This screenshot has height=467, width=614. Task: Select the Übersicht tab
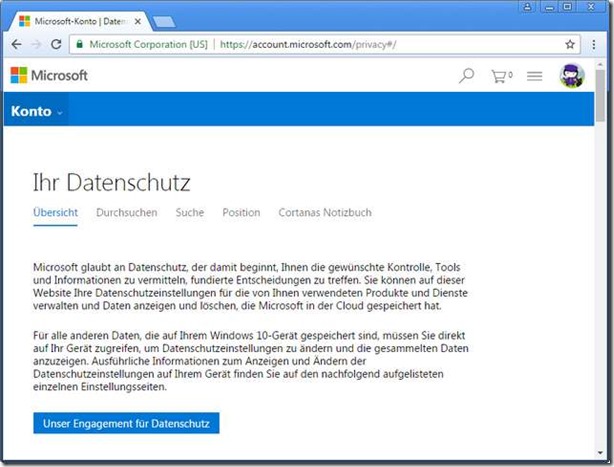click(x=55, y=213)
